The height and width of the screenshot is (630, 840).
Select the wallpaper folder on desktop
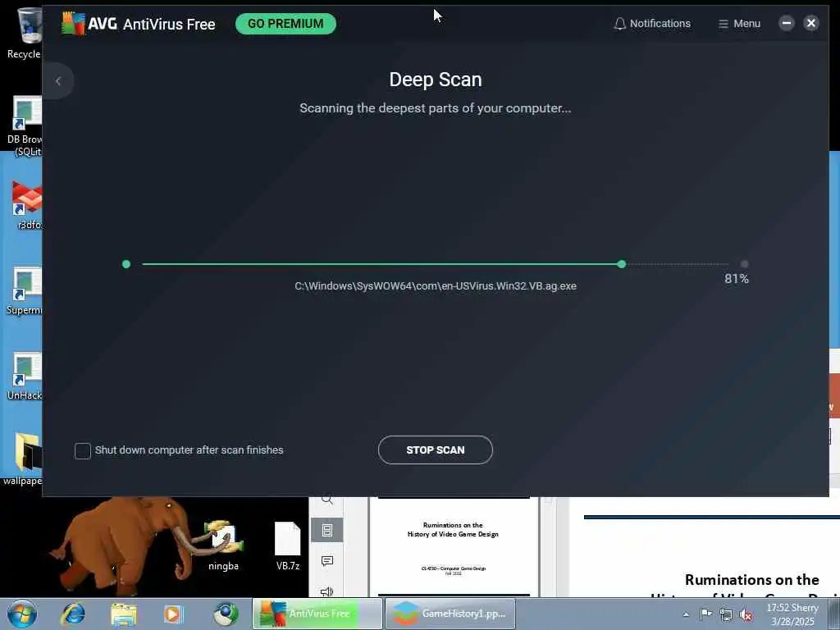click(22, 459)
